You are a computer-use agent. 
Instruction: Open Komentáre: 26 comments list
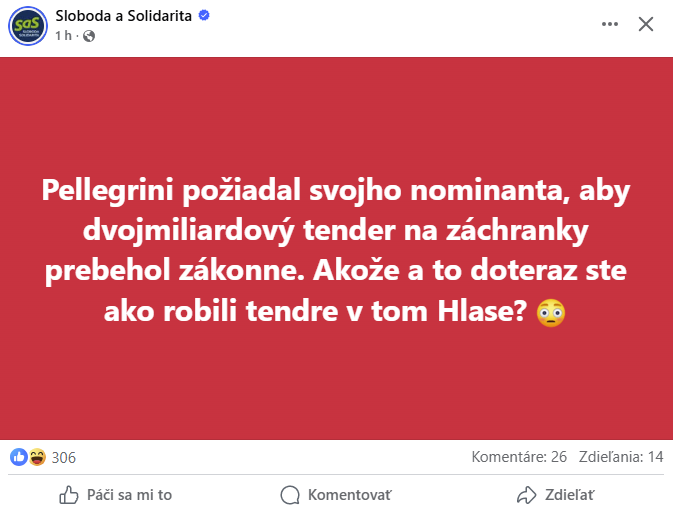(519, 457)
